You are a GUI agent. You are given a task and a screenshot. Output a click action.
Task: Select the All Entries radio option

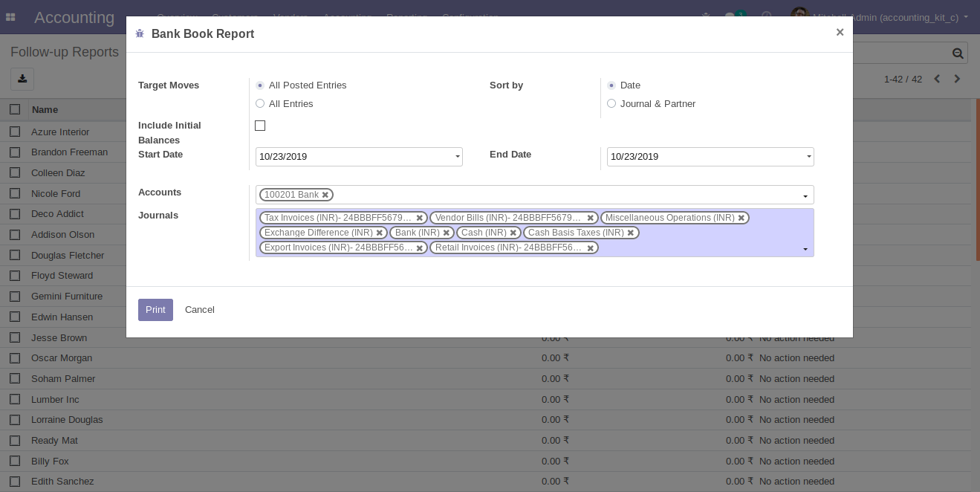pos(260,104)
